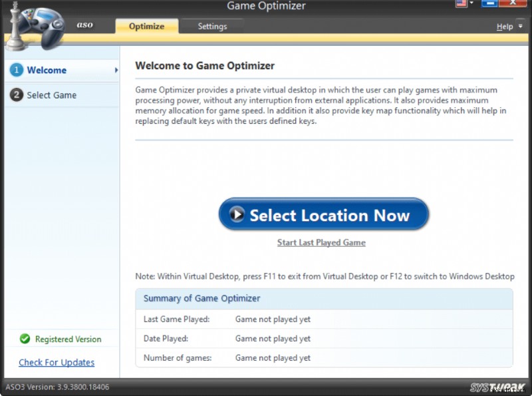
Task: Select the Optimize tab
Action: tap(146, 26)
